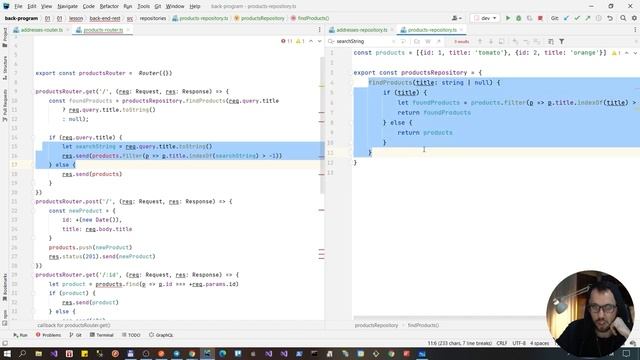Screen dimensions: 640x360
Task: Open the Refactor menu
Action: 109,7
